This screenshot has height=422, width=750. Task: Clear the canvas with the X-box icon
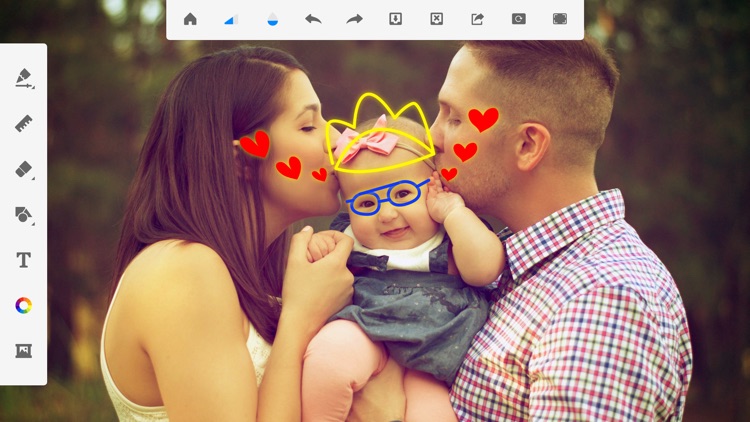point(436,19)
